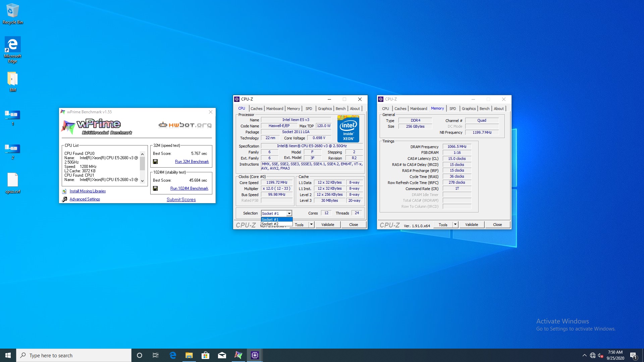Click the HWBOT.org logo in wPrime
The height and width of the screenshot is (362, 644).
(185, 125)
